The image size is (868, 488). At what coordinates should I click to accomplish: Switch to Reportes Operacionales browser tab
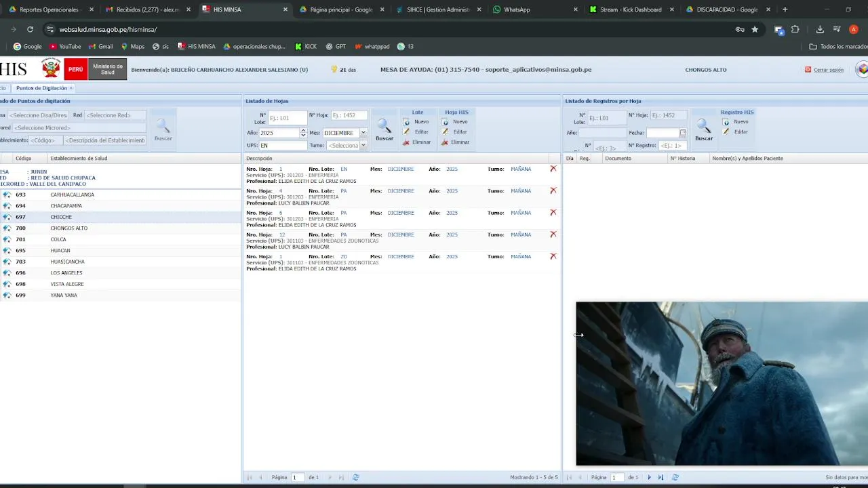point(49,9)
